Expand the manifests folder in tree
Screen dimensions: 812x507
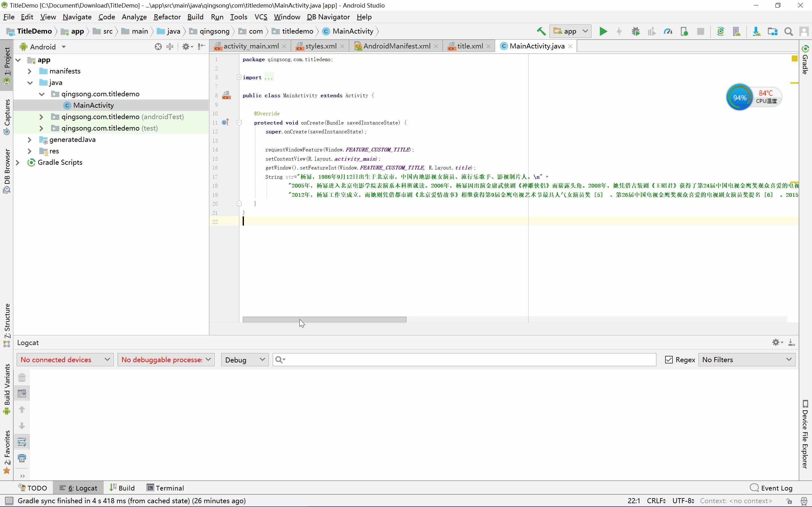29,71
